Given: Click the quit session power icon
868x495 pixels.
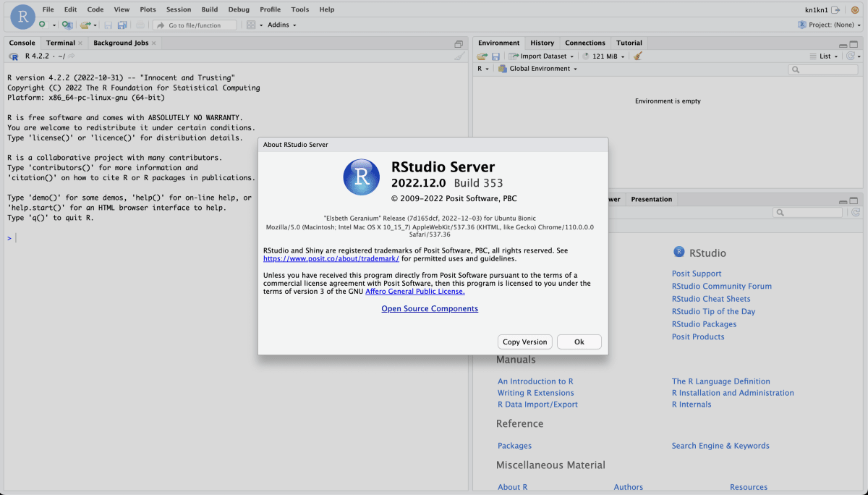Looking at the screenshot, I should (854, 10).
